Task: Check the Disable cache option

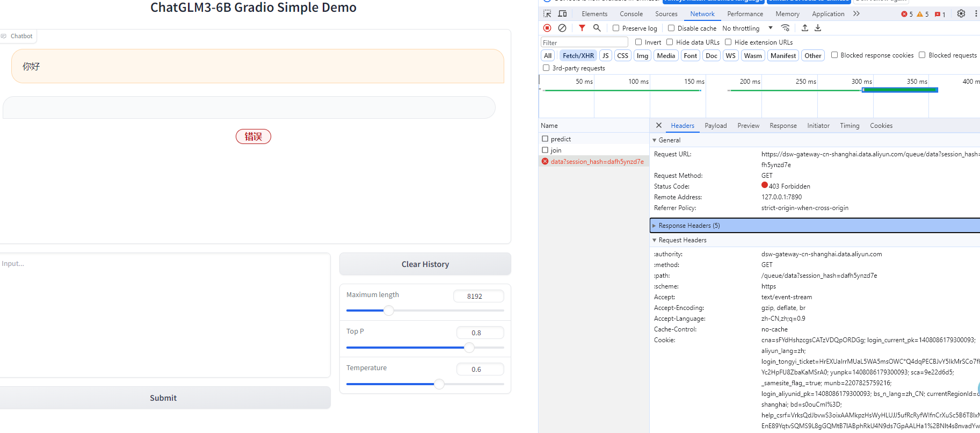Action: coord(671,28)
